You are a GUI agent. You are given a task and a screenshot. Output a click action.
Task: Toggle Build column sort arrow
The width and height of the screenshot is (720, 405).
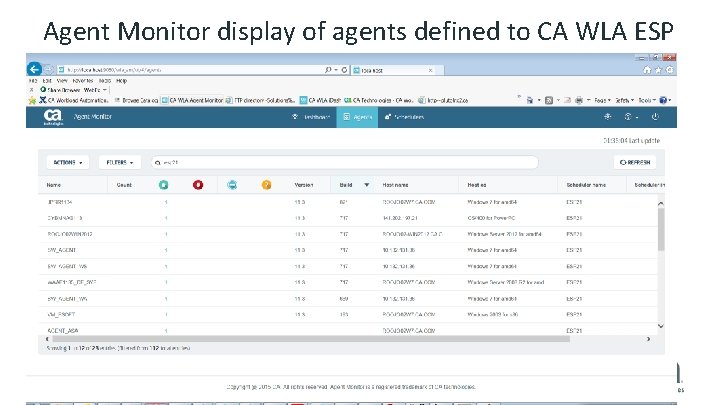point(366,185)
